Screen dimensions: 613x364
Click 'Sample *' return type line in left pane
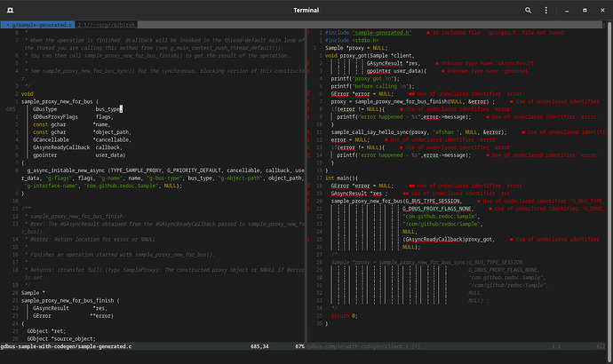(33, 293)
